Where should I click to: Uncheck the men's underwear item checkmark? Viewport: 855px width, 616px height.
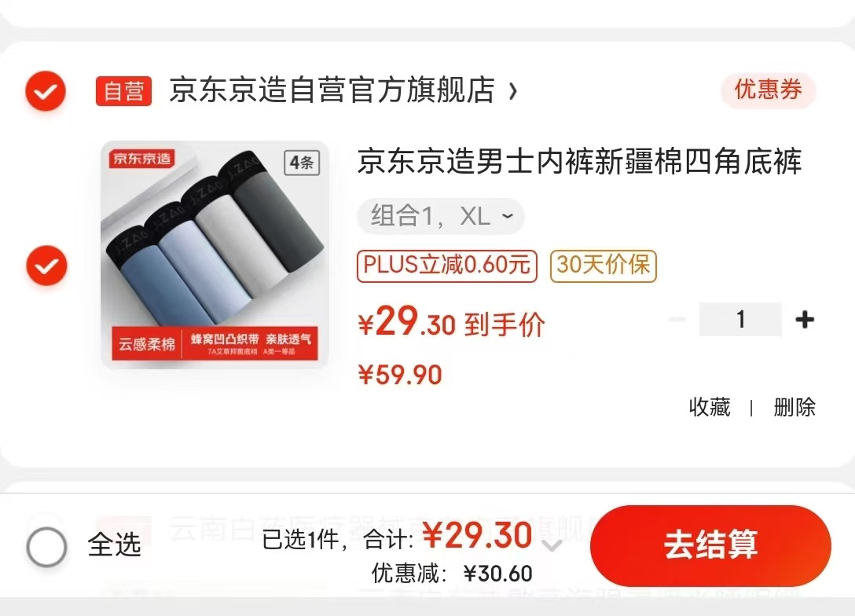click(46, 266)
